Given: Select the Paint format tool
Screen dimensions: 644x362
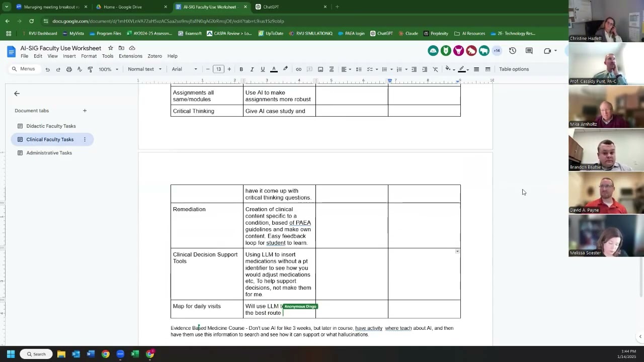Looking at the screenshot, I should pyautogui.click(x=90, y=69).
